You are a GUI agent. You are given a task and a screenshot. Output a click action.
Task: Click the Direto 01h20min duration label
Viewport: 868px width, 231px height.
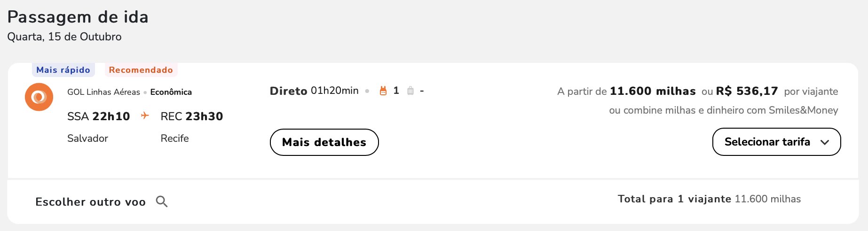314,91
